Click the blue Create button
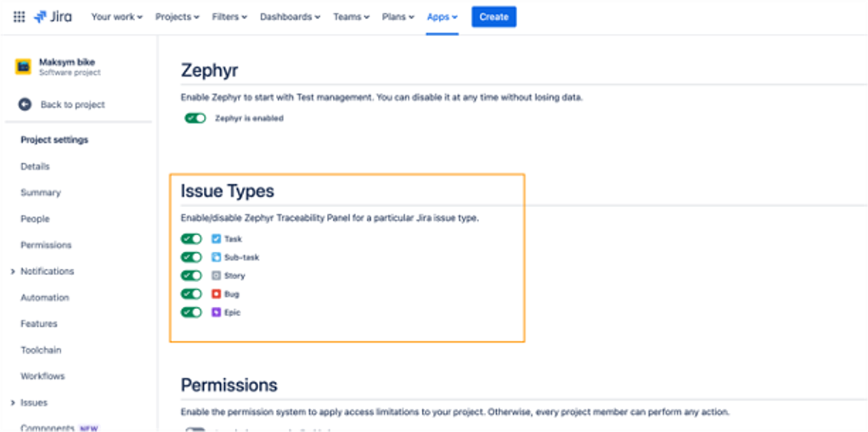 493,17
